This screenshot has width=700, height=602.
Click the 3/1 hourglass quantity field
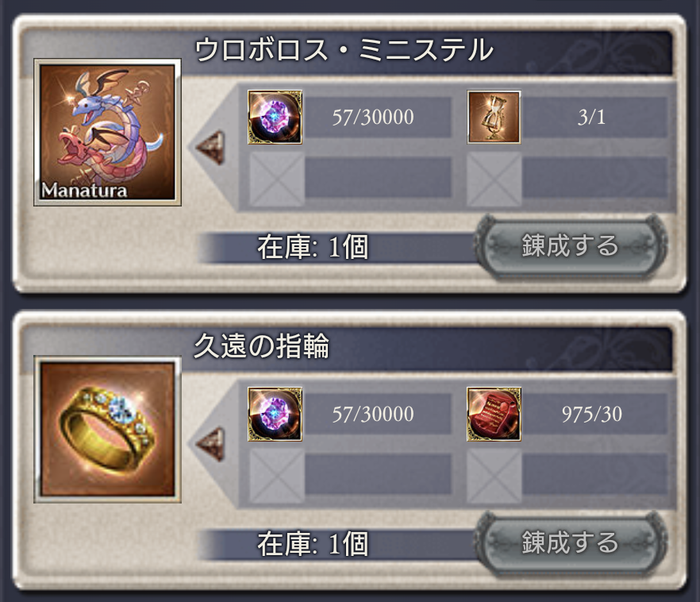[592, 117]
